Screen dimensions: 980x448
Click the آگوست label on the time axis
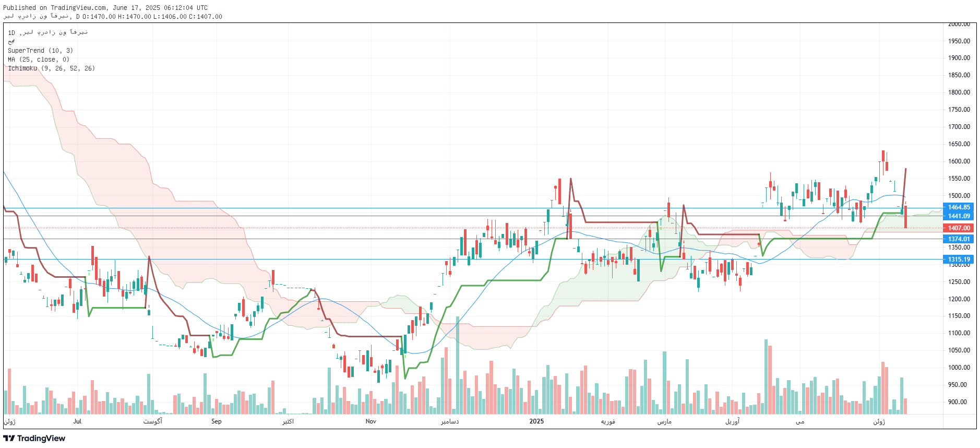[152, 421]
